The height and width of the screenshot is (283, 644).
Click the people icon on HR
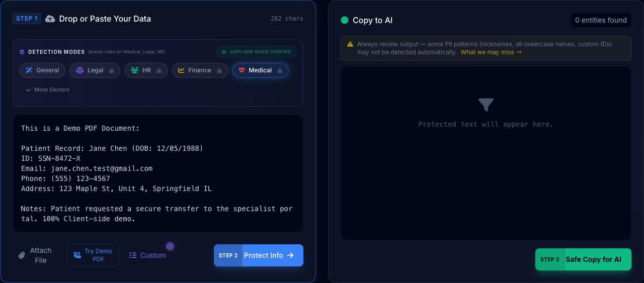click(x=134, y=70)
